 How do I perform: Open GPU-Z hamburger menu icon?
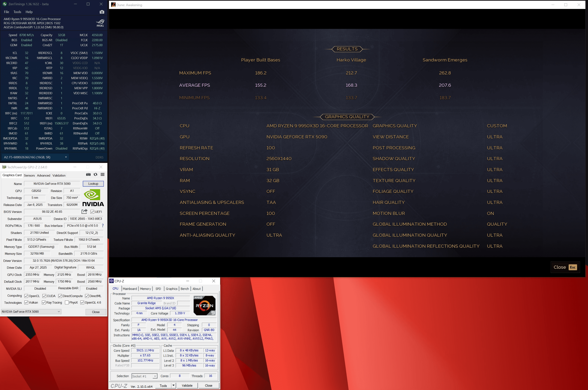tap(102, 175)
